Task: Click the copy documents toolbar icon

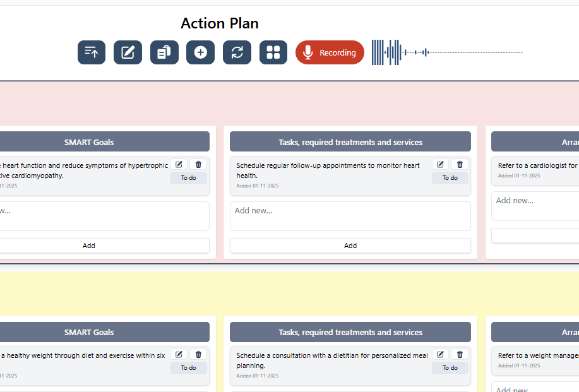Action: (x=164, y=52)
